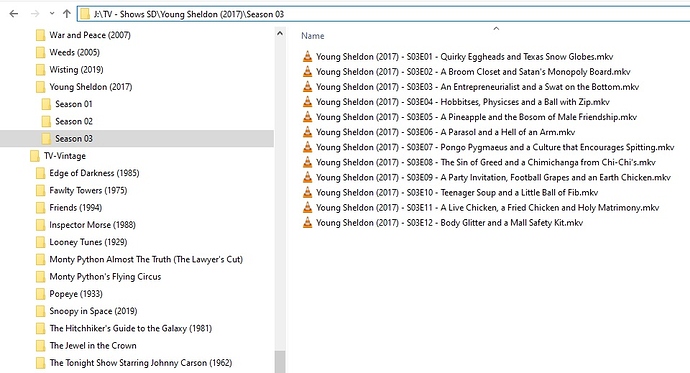The height and width of the screenshot is (373, 690).
Task: Click VLC cone icon for S03E08 file
Action: (308, 162)
